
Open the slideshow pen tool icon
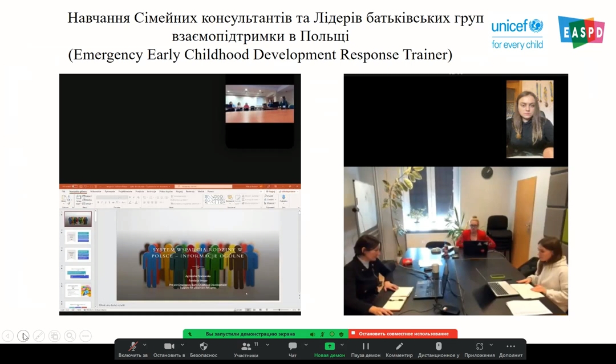(x=39, y=336)
